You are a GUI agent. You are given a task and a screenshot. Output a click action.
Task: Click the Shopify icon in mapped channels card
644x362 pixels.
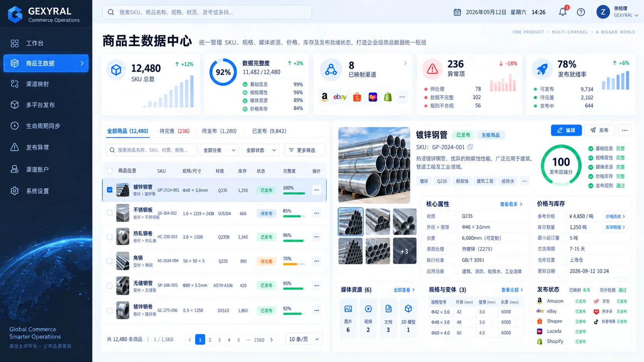(388, 97)
